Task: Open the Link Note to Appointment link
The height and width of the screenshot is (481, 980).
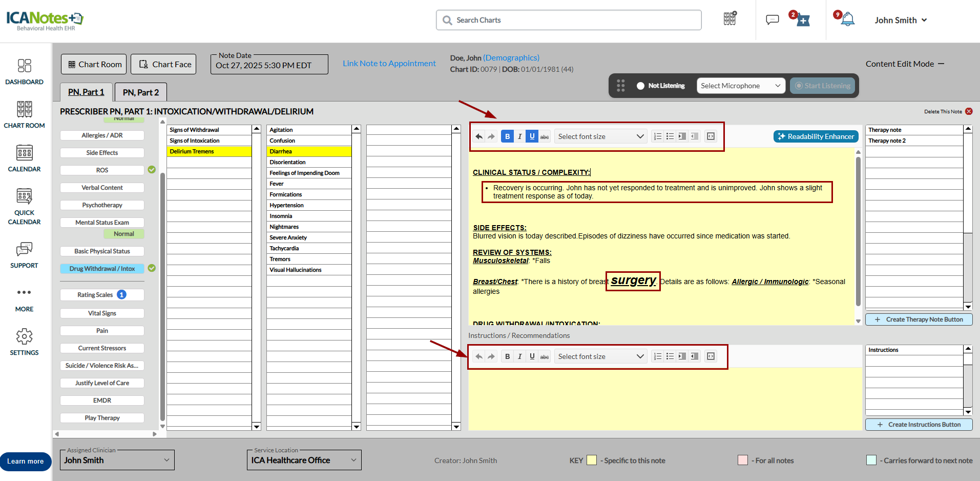Action: 389,64
